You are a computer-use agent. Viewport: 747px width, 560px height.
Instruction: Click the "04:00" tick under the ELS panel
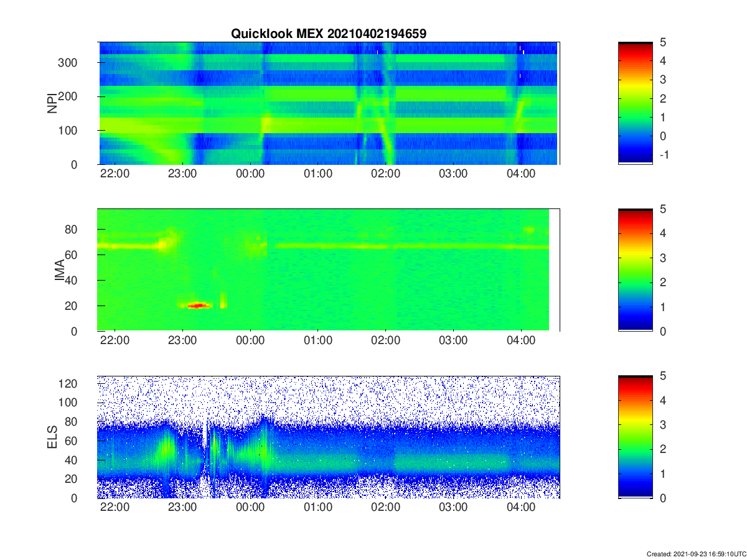pyautogui.click(x=521, y=507)
